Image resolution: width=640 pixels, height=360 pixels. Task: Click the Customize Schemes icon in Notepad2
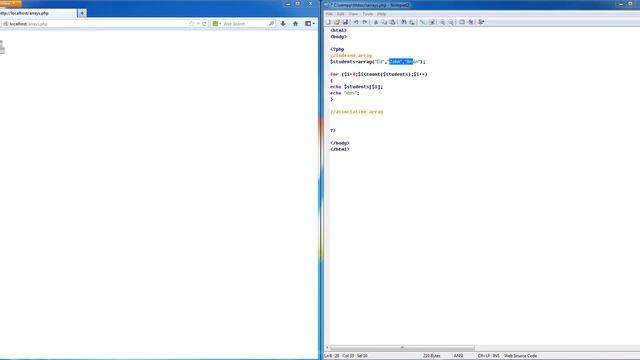(x=470, y=22)
